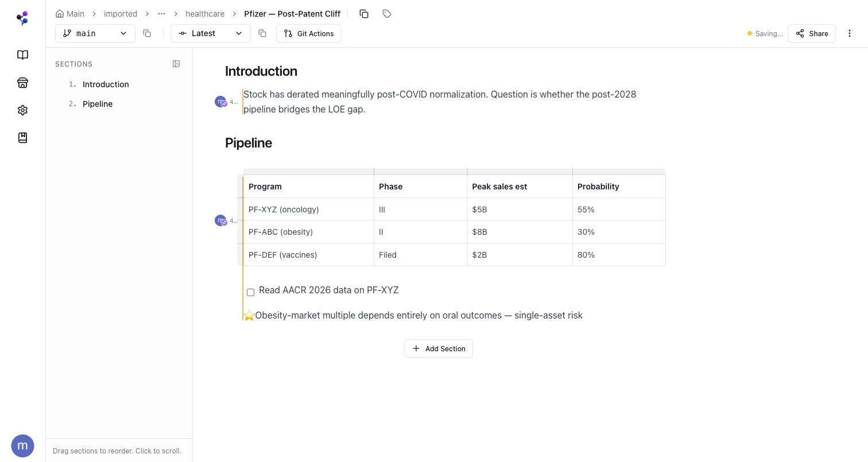The width and height of the screenshot is (868, 462).
Task: Select the PF-XYZ row handle at table left
Action: [240, 209]
